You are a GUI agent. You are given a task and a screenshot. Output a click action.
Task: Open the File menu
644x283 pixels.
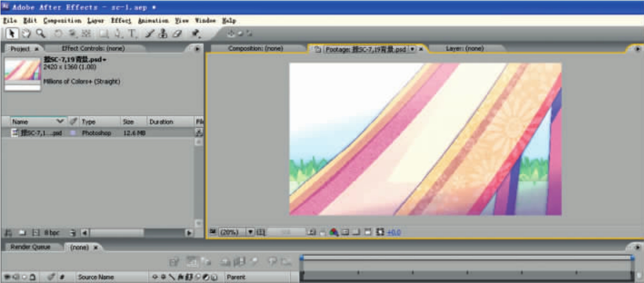(x=10, y=21)
